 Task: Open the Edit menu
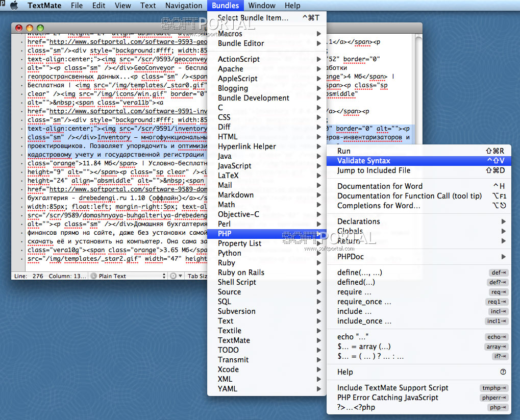[x=99, y=6]
